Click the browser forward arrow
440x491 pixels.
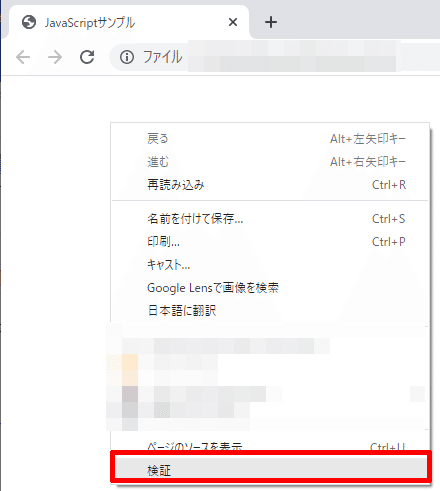(x=55, y=57)
